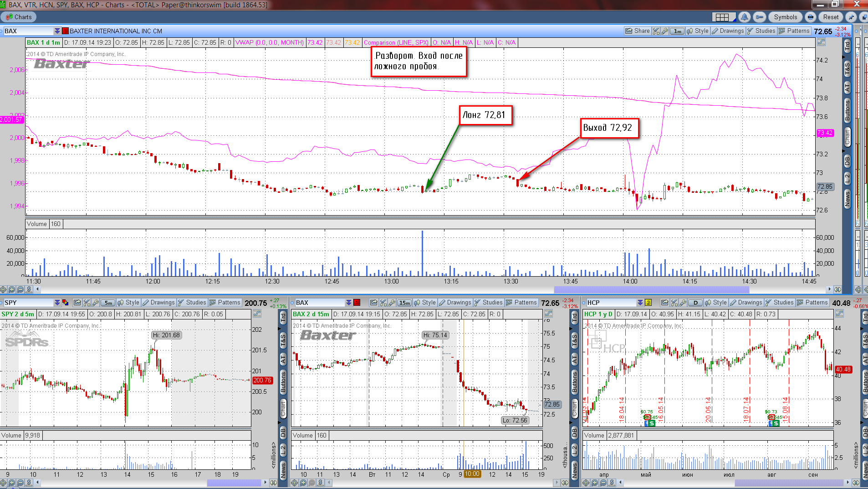
Task: Click the BAX symbol input field
Action: (x=28, y=31)
